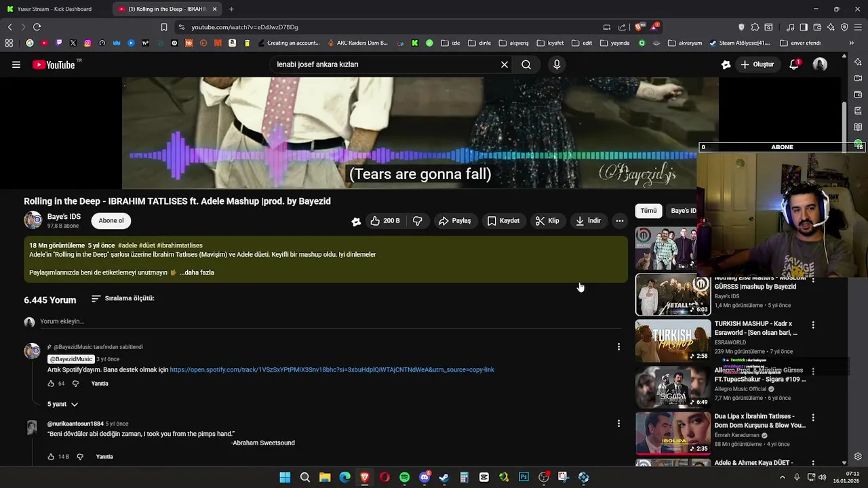Close the Rolling in the Deep tab

[214, 9]
